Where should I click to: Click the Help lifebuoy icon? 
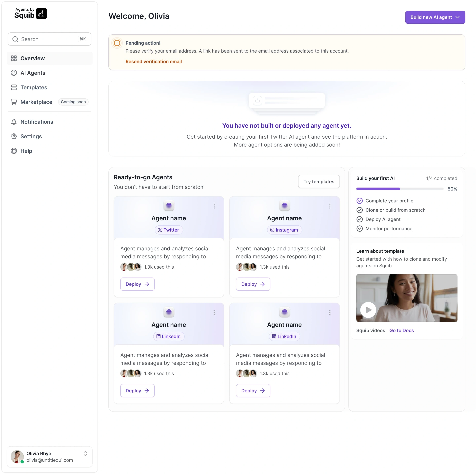tap(14, 151)
